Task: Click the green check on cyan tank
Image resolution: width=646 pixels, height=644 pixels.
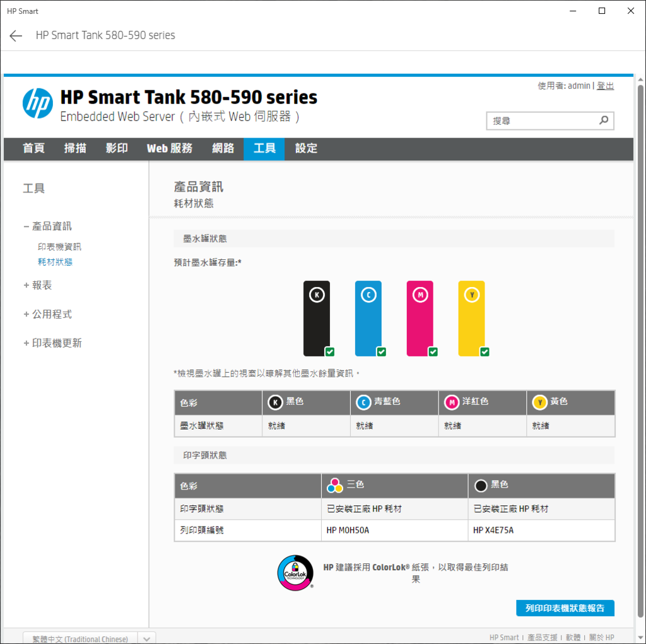Action: (x=382, y=351)
